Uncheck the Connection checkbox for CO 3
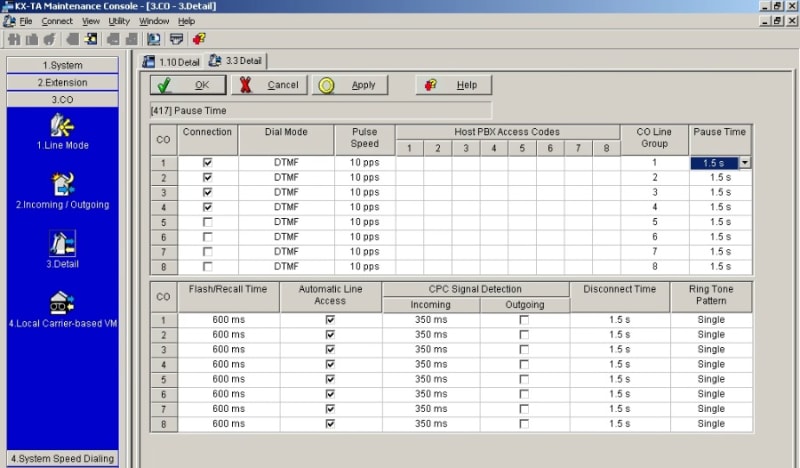800x468 pixels. (x=207, y=192)
